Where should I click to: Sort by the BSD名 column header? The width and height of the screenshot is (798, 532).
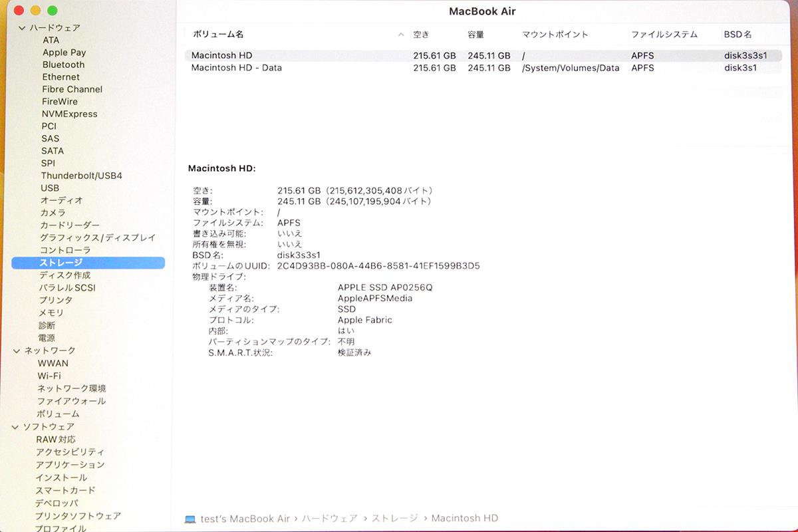pos(738,35)
